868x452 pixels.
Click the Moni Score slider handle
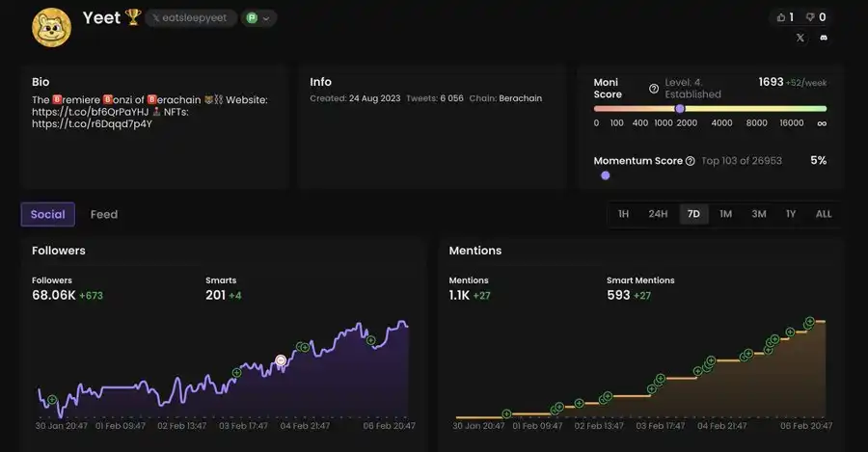click(680, 109)
